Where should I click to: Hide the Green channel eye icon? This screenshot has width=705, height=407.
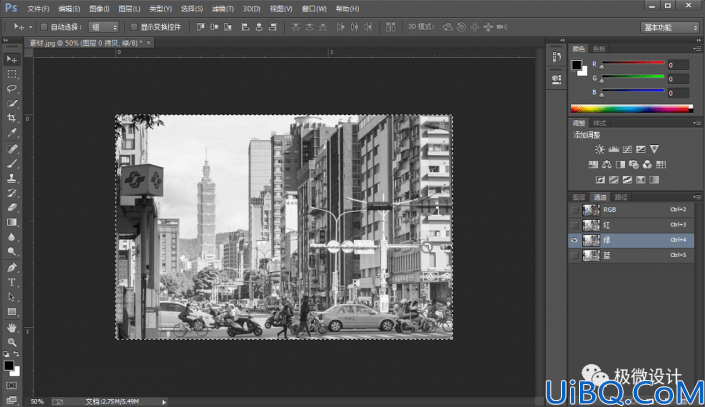(x=574, y=240)
